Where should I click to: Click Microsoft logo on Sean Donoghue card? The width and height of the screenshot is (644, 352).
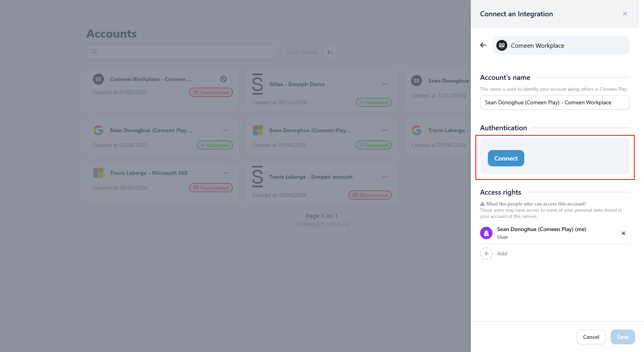258,130
